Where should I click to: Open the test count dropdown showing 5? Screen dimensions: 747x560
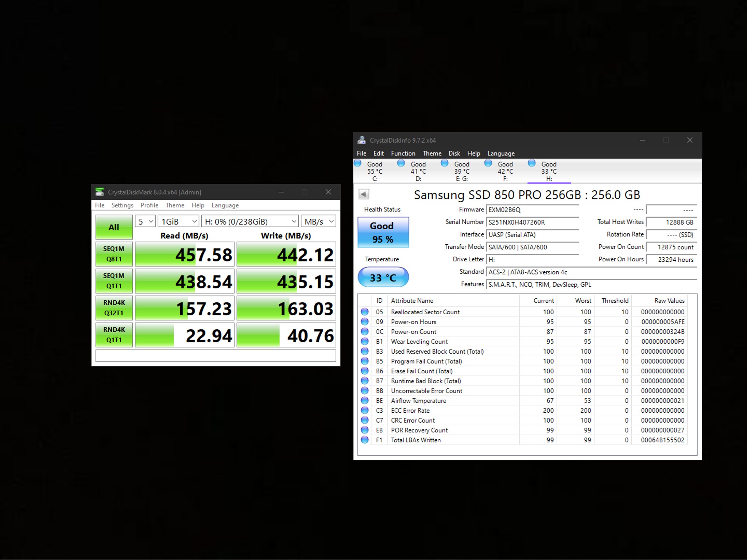pos(145,221)
